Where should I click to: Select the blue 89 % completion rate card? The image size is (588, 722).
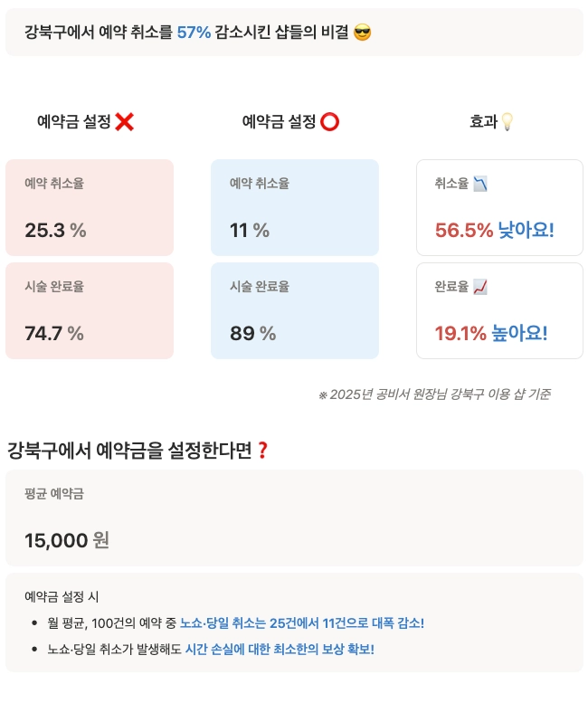[295, 310]
